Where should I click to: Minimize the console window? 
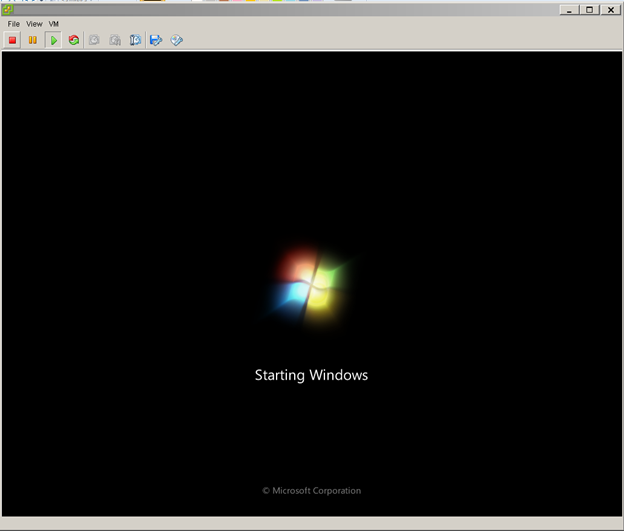pos(569,10)
